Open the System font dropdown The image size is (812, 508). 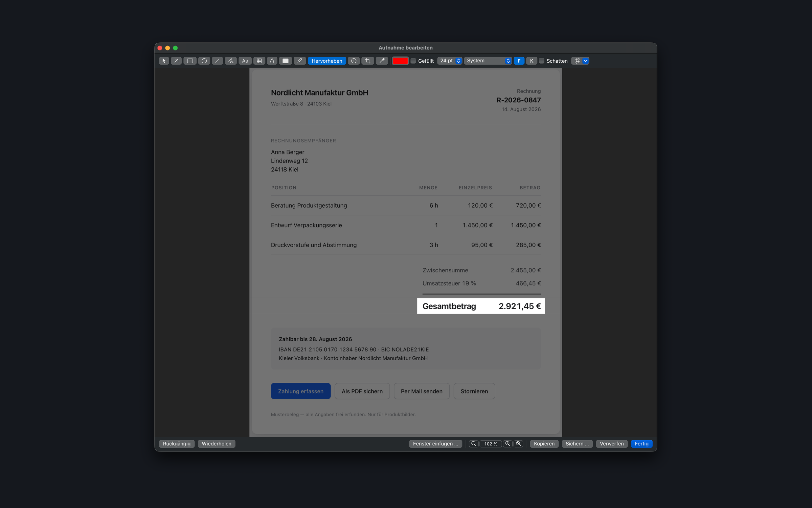click(x=488, y=61)
